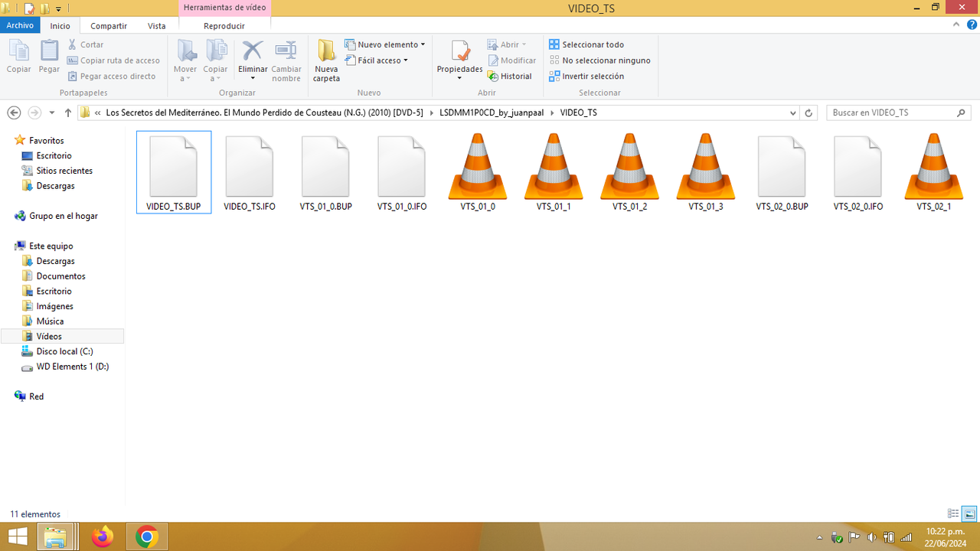Open Sitios recientes in sidebar
Image resolution: width=980 pixels, height=551 pixels.
click(x=64, y=171)
